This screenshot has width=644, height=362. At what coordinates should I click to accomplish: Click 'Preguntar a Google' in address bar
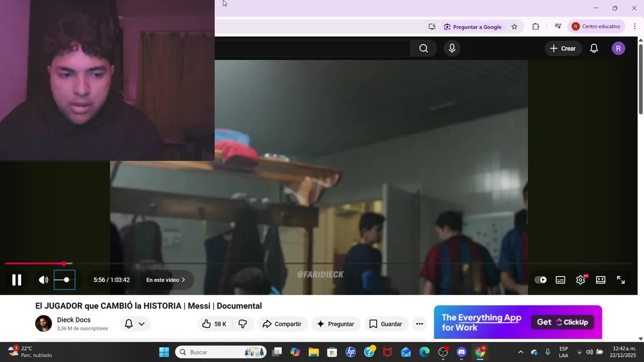pyautogui.click(x=472, y=27)
